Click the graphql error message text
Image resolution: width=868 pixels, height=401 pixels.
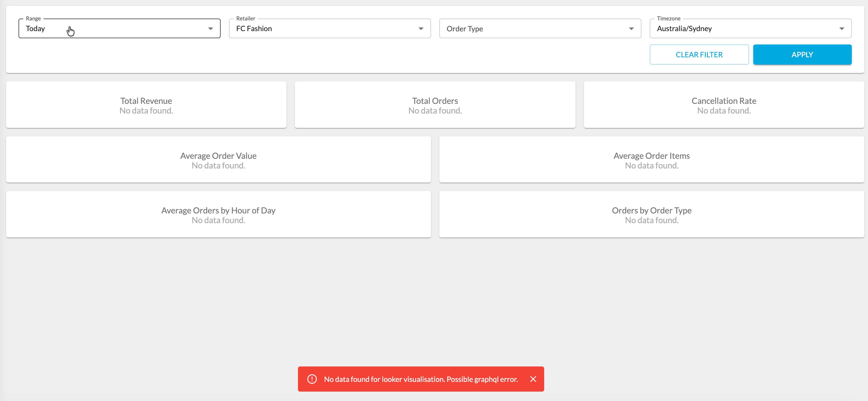[421, 379]
